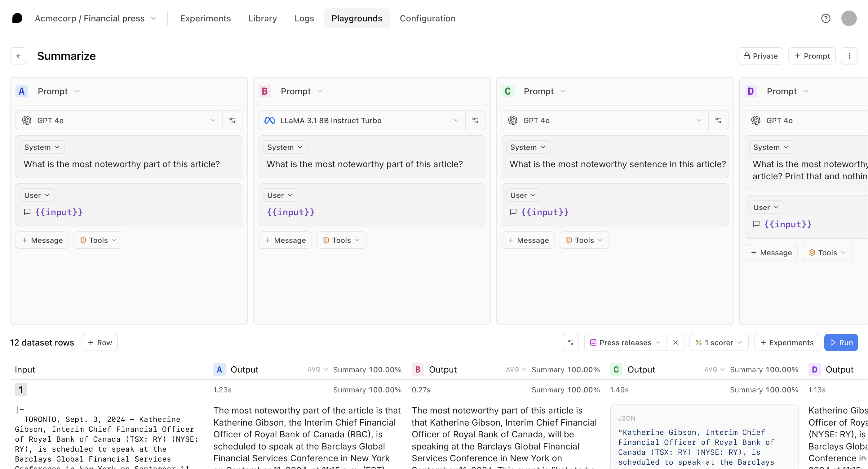Open the Logs tab

tap(304, 18)
